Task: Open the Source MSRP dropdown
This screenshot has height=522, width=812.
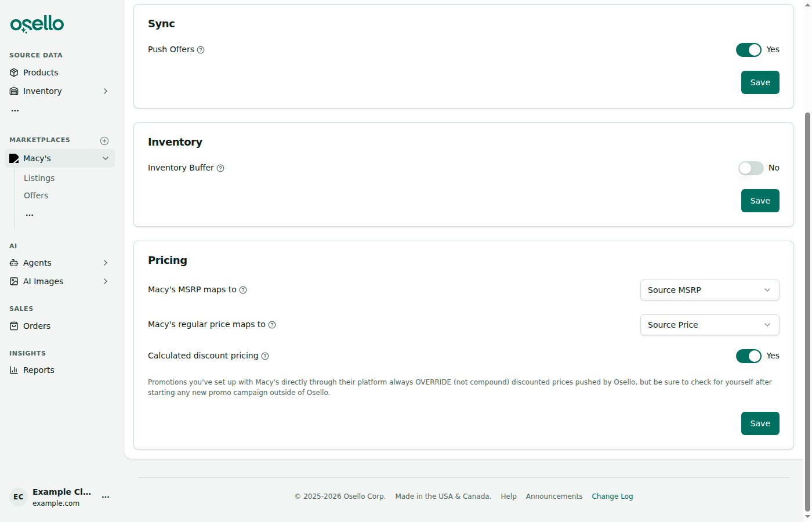Action: 710,290
